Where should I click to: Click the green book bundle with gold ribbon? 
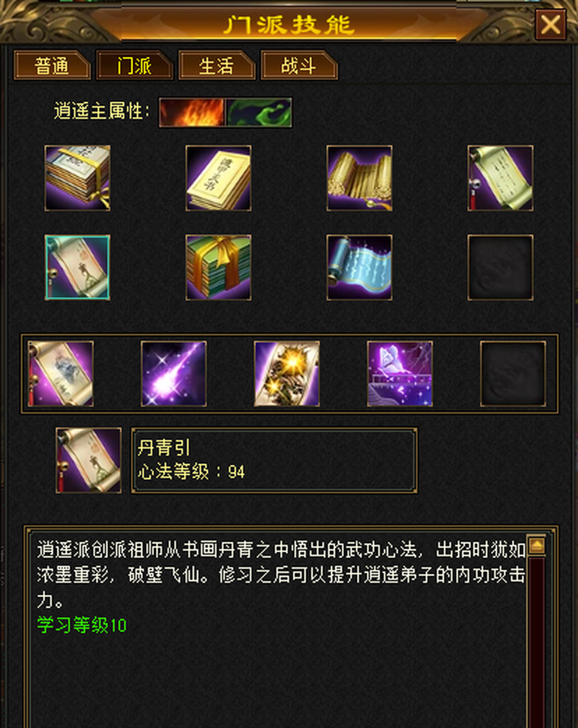[218, 267]
